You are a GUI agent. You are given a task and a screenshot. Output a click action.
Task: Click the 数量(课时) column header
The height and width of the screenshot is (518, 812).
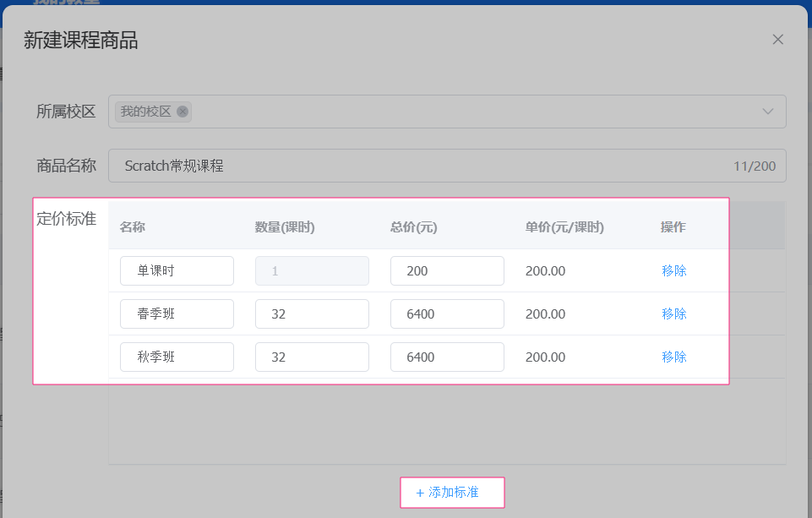coord(285,226)
